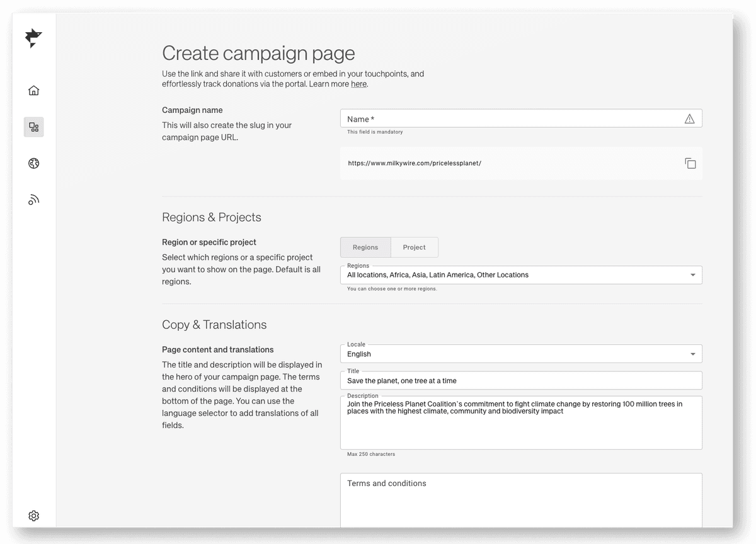
Task: Go to Home in the sidebar
Action: tap(34, 90)
